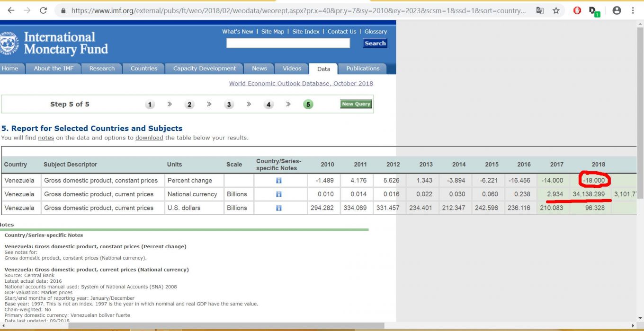
Task: Open the About the IMF tab
Action: [x=54, y=69]
